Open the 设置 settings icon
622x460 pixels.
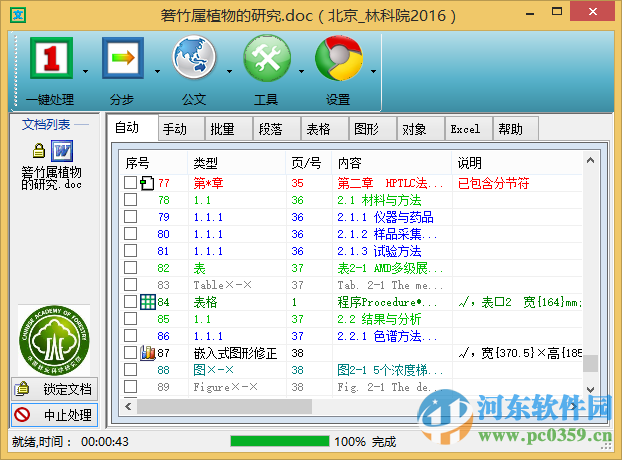[x=339, y=58]
